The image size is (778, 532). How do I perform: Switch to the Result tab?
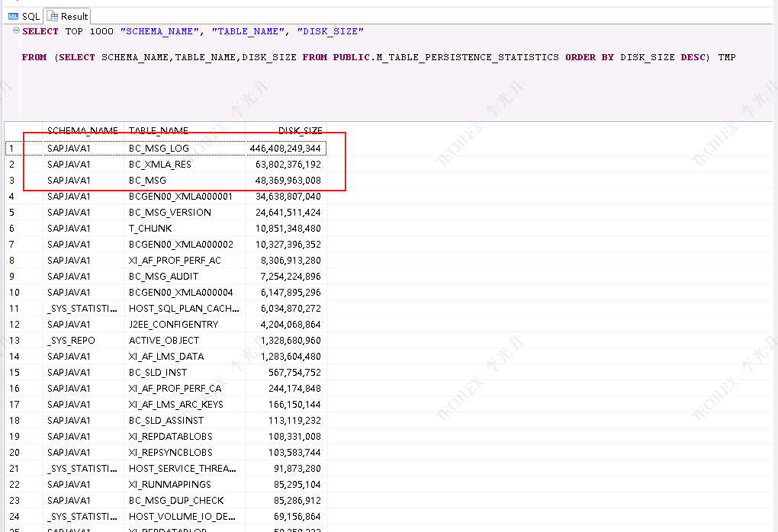point(67,16)
